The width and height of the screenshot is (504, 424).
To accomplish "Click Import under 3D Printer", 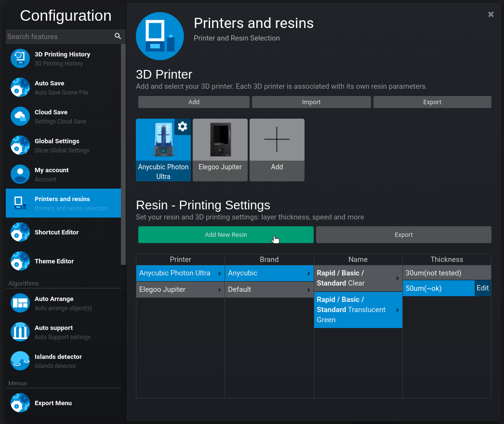I will pyautogui.click(x=311, y=102).
